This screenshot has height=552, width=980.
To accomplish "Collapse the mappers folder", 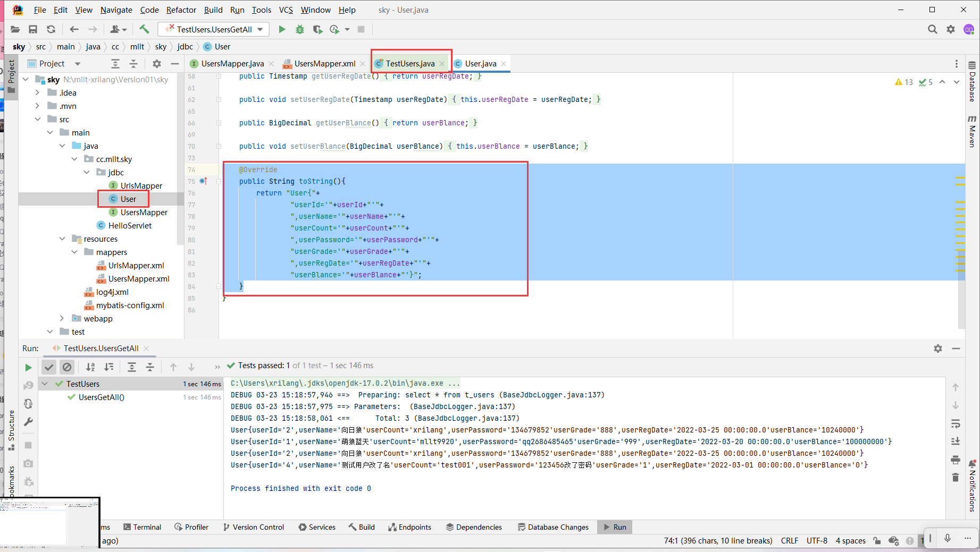I will [x=74, y=252].
